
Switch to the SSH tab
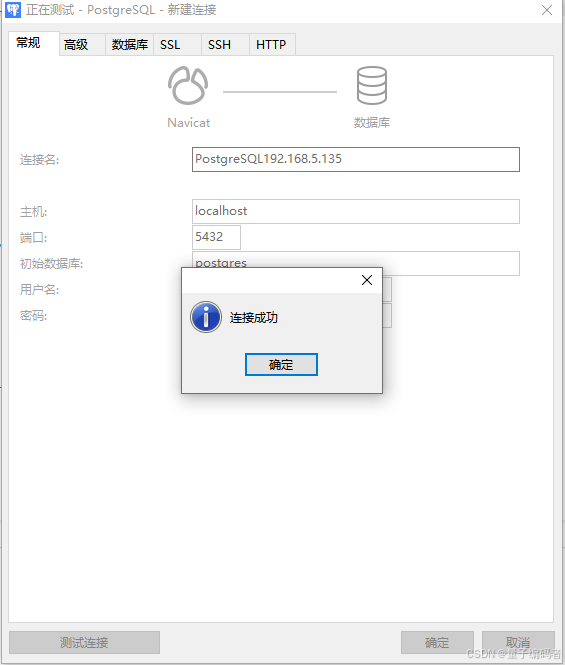click(x=225, y=44)
